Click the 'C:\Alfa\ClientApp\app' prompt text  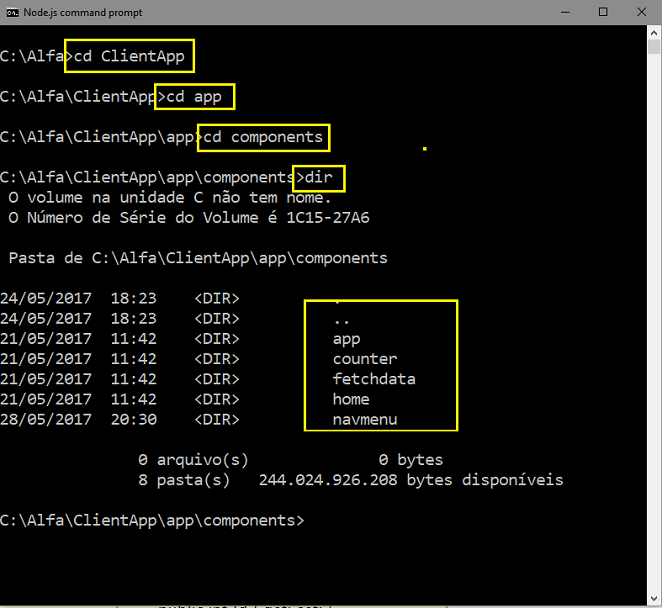[x=97, y=137]
